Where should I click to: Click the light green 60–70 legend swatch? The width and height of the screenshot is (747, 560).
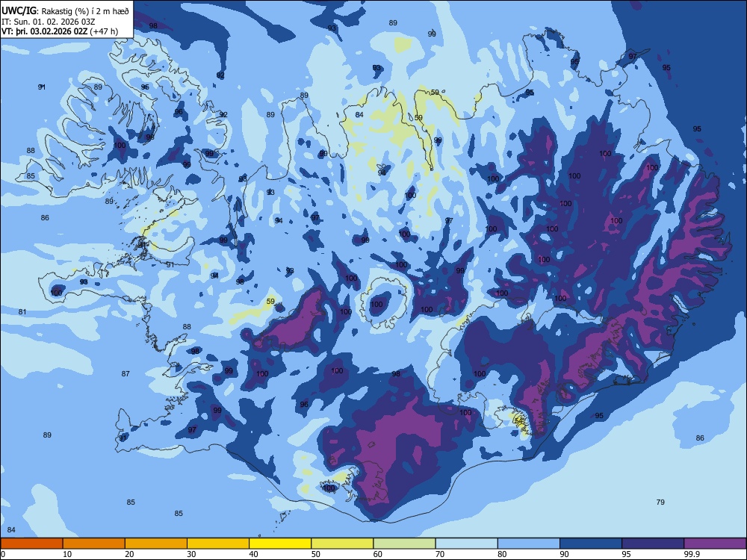pyautogui.click(x=404, y=544)
